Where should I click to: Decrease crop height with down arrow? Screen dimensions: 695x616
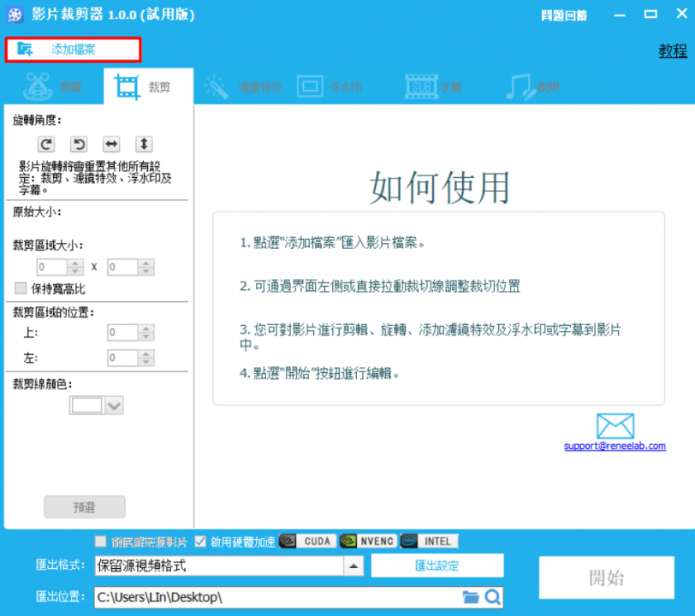point(146,271)
